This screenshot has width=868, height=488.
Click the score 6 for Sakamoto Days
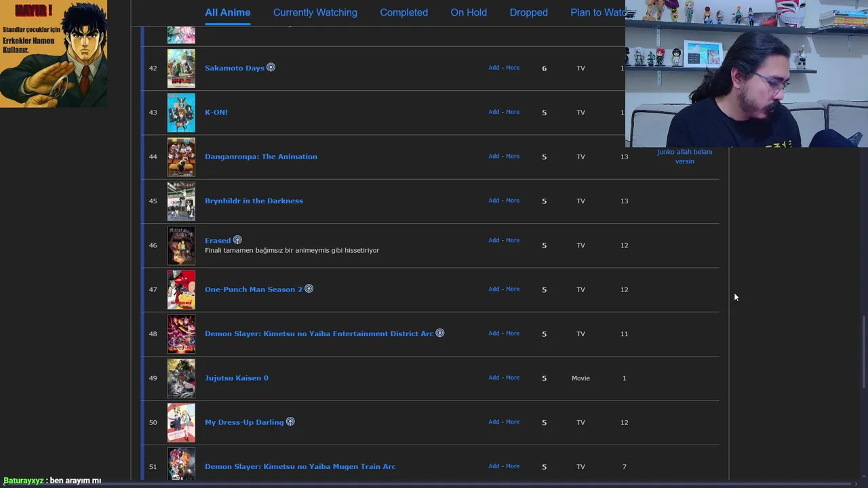point(544,68)
